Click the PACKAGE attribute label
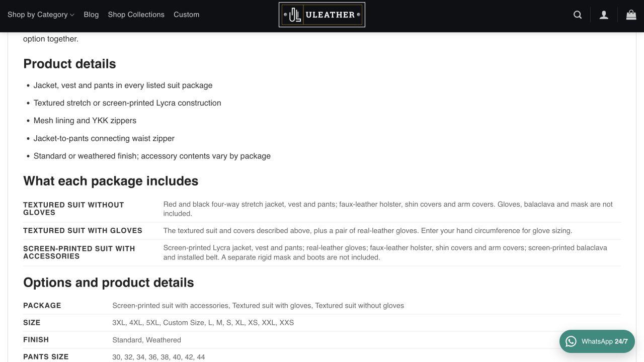This screenshot has height=362, width=644. (x=42, y=306)
